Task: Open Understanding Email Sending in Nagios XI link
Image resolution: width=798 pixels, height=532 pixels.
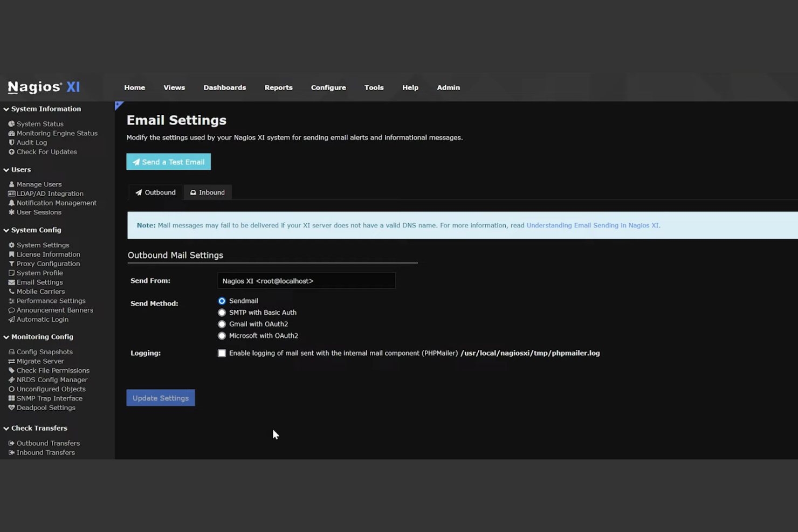Action: pos(592,225)
